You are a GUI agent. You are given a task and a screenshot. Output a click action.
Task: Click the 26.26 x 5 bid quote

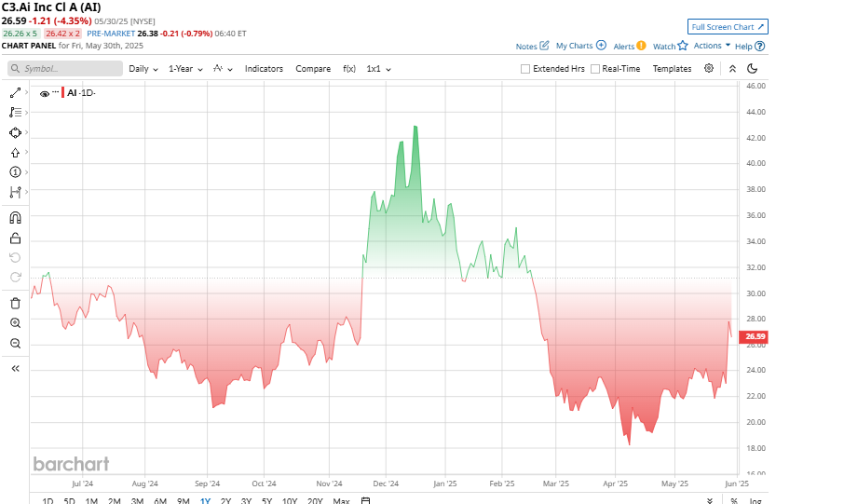[20, 34]
